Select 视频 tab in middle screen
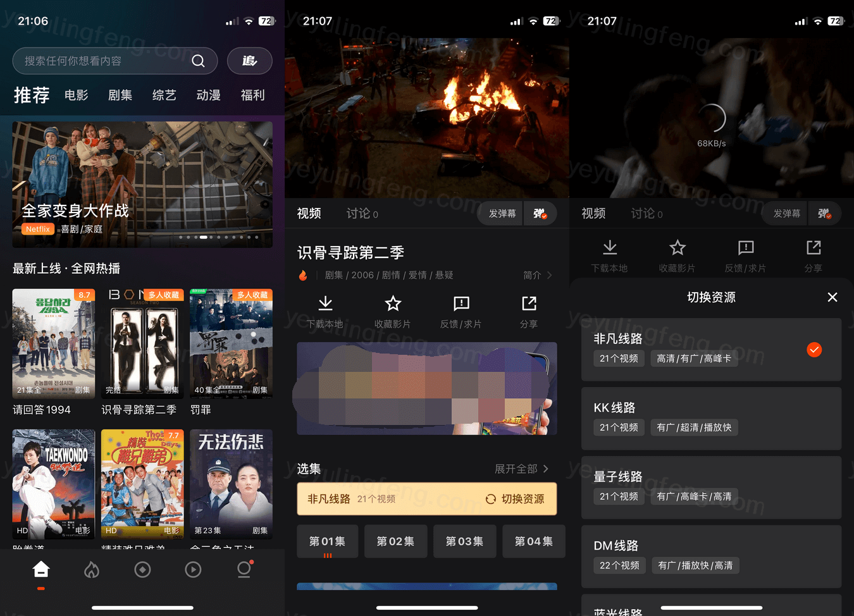854x616 pixels. coord(309,214)
